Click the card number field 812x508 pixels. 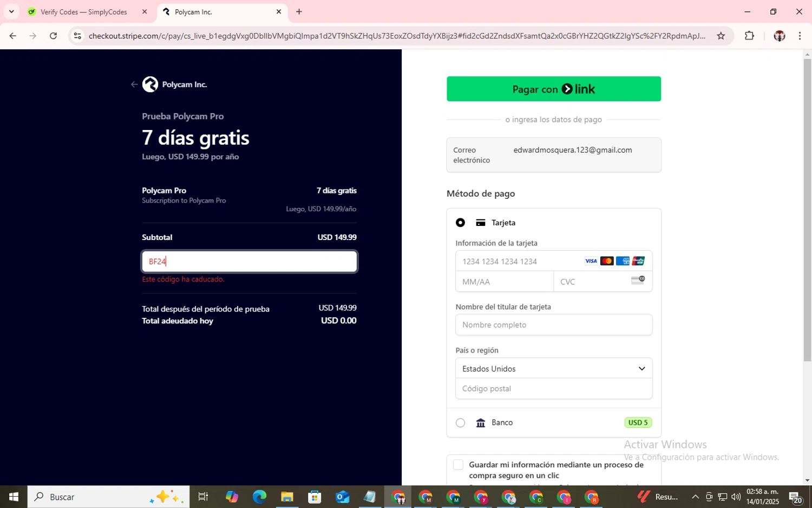554,261
